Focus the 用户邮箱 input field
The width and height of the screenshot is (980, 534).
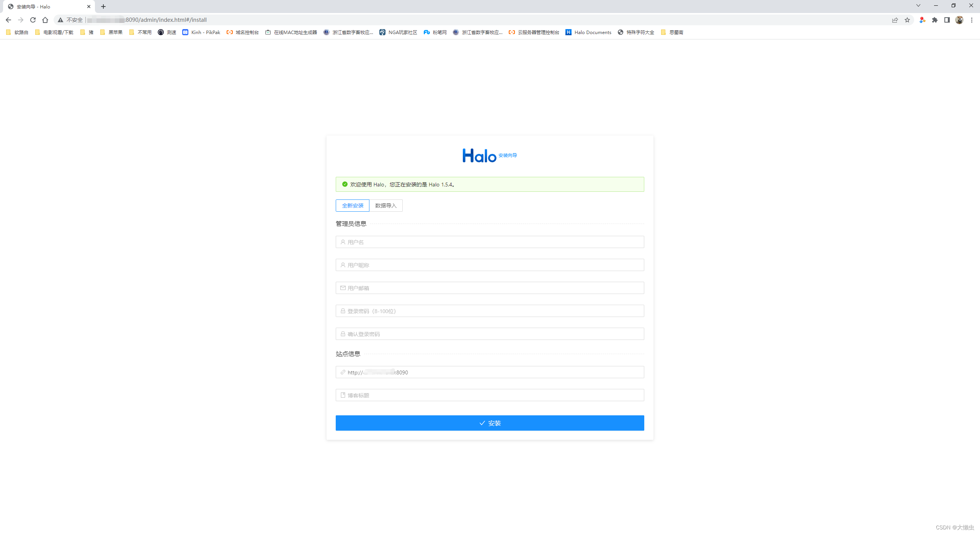pos(490,288)
